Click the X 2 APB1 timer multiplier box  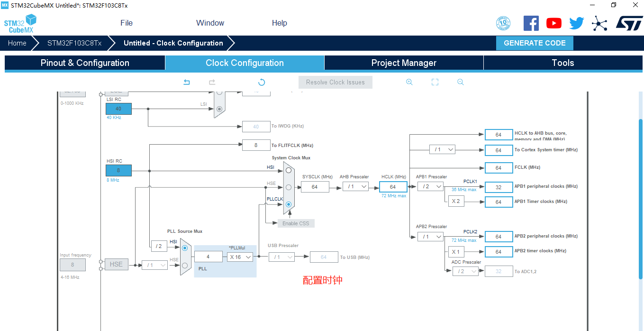[x=455, y=202]
